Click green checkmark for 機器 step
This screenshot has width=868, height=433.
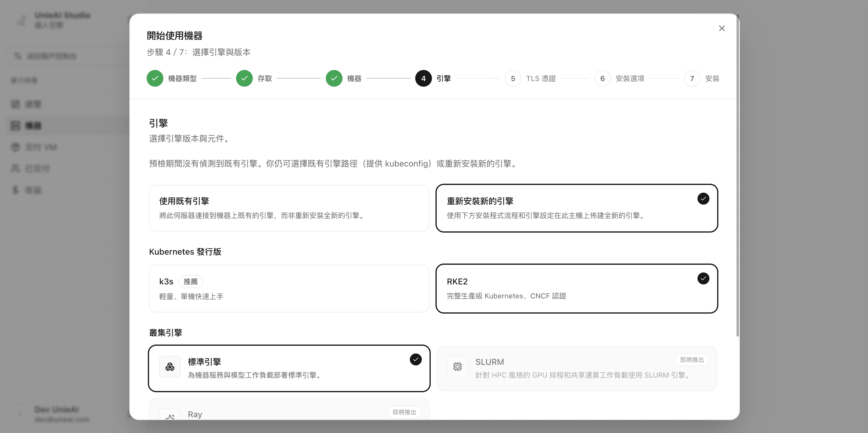334,78
